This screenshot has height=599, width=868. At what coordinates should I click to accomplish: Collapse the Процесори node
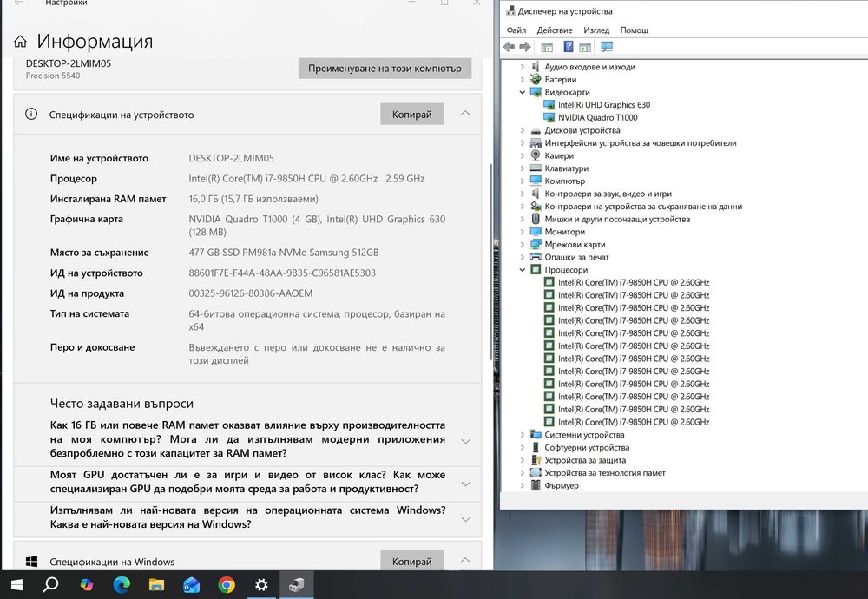click(x=522, y=270)
